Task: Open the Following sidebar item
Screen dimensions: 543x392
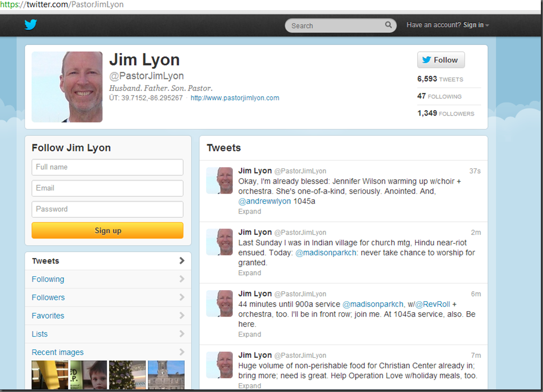Action: [x=108, y=279]
